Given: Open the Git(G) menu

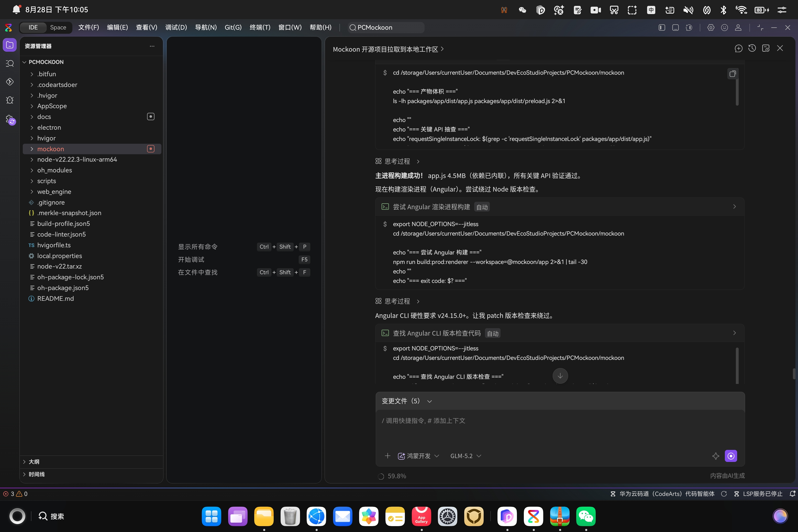Looking at the screenshot, I should [233, 27].
